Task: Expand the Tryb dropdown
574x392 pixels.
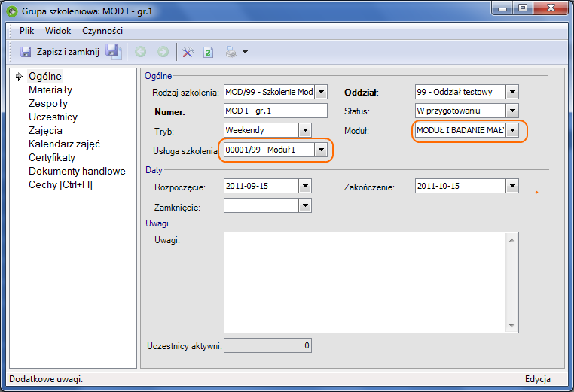Action: click(x=305, y=130)
